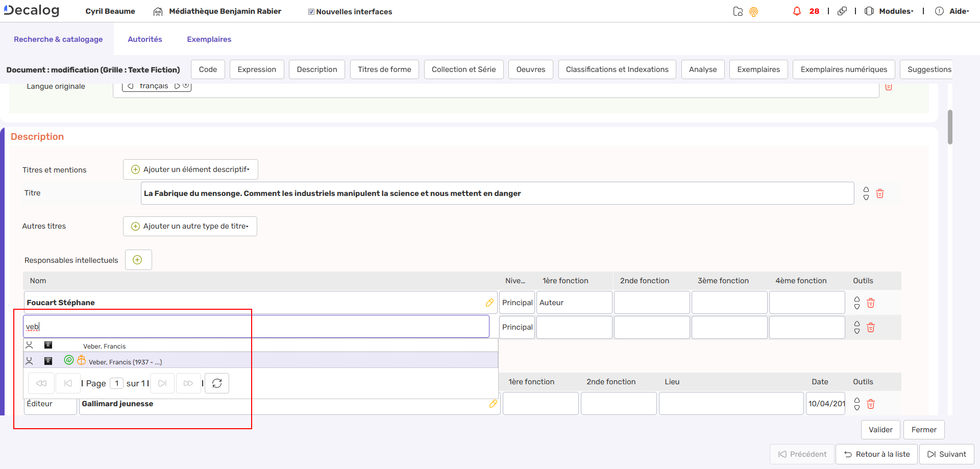Screen dimensions: 980x469
Task: Jump to Classifications et Indexations section
Action: pos(617,69)
